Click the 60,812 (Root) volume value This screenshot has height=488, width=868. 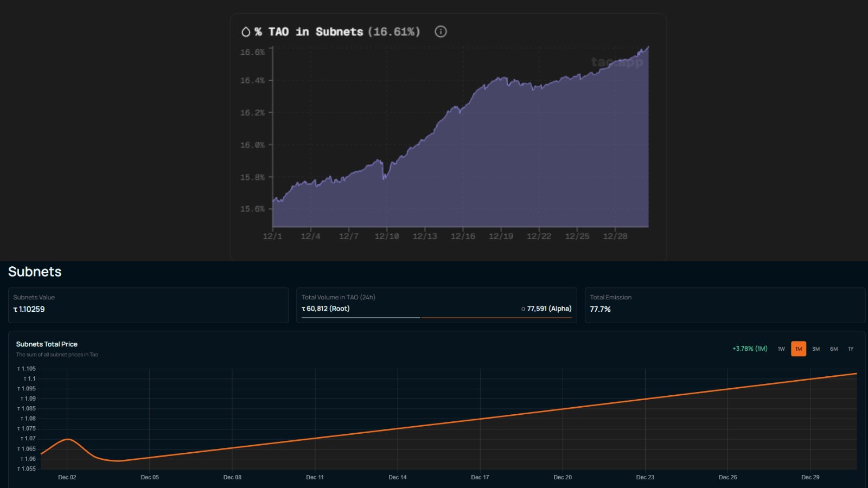coord(325,309)
